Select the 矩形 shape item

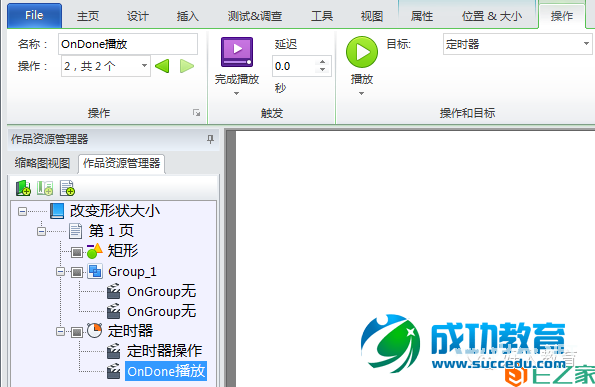coord(123,251)
